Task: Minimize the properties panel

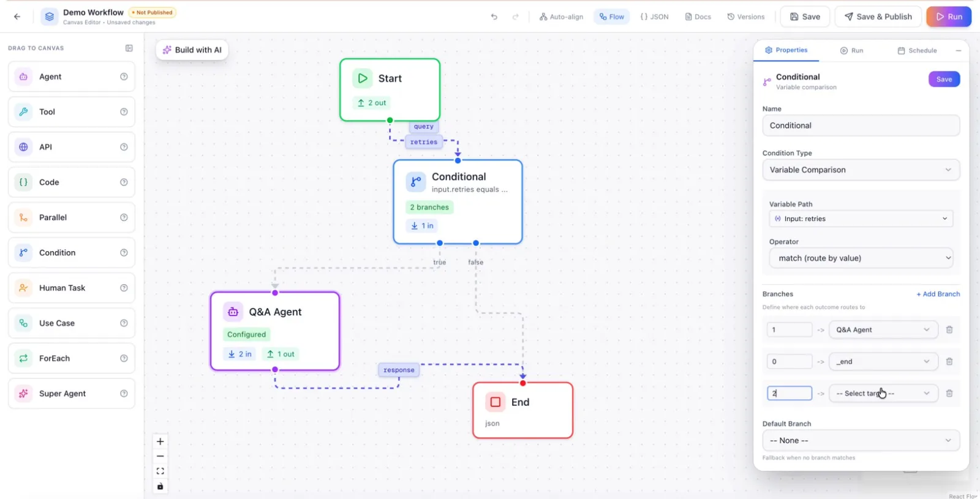Action: [x=959, y=50]
